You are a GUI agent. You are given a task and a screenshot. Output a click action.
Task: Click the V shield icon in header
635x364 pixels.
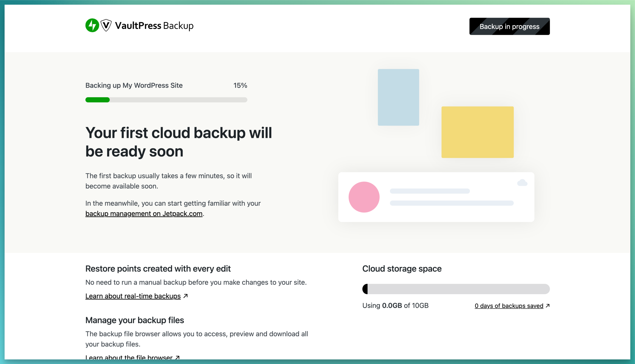(106, 26)
